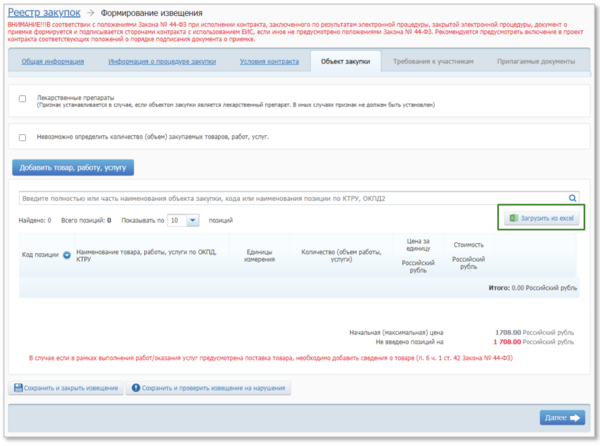
Task: Click the arrow icon on Далее
Action: point(576,417)
